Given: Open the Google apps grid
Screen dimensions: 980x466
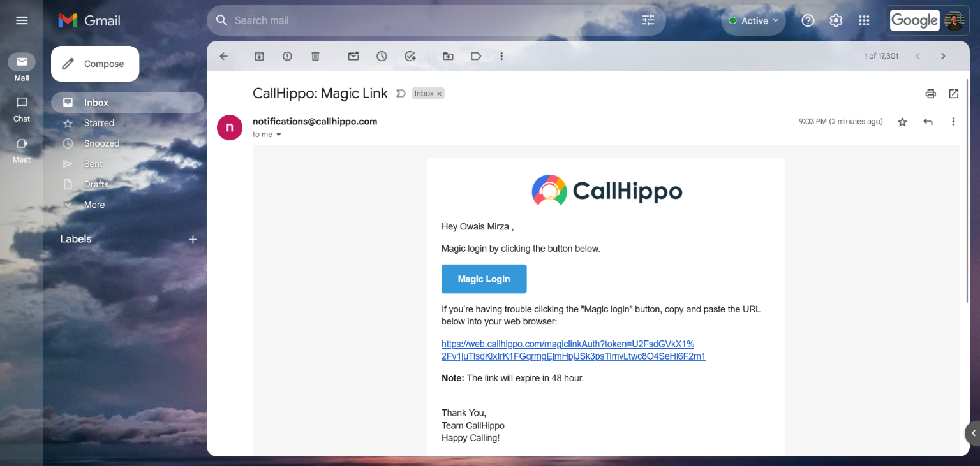Looking at the screenshot, I should tap(864, 20).
